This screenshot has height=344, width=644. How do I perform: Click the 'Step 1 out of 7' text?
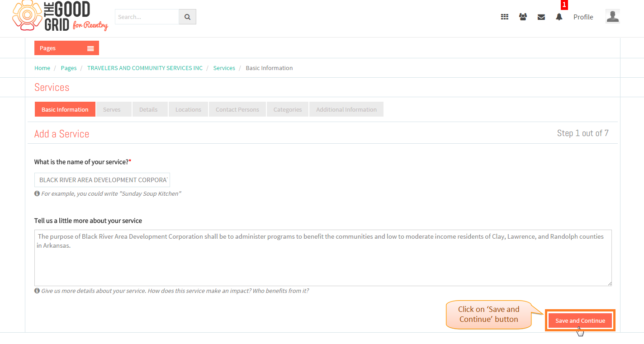click(583, 133)
